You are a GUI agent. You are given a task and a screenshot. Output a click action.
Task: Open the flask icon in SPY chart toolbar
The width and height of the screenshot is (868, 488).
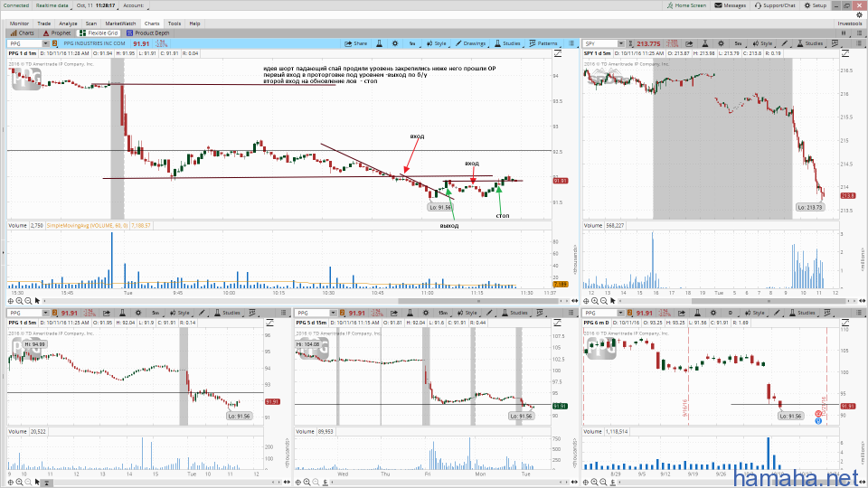[x=705, y=43]
